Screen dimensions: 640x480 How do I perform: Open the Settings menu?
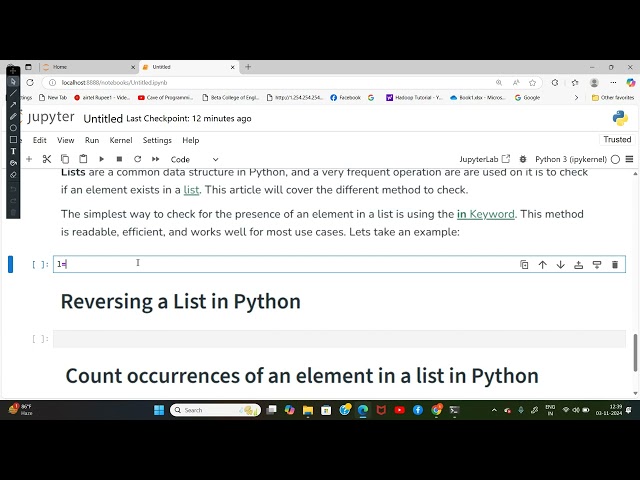click(157, 140)
